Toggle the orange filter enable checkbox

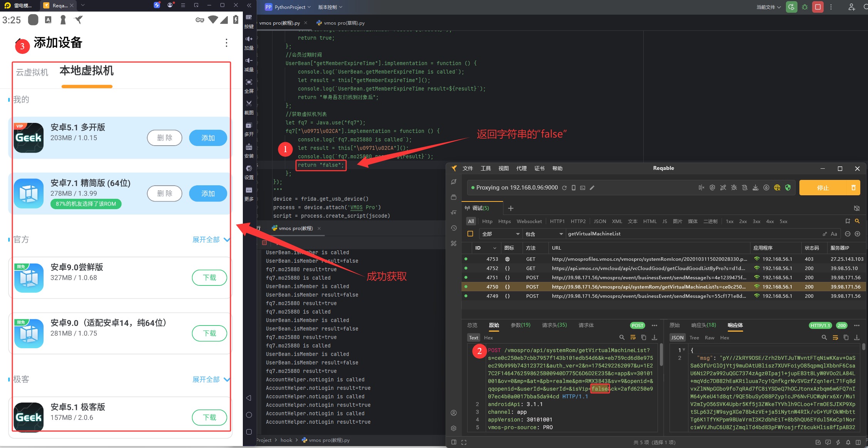(x=470, y=234)
